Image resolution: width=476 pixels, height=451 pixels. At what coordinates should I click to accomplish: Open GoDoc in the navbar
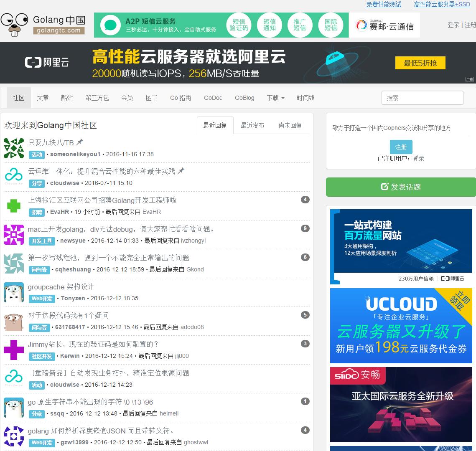click(x=213, y=98)
